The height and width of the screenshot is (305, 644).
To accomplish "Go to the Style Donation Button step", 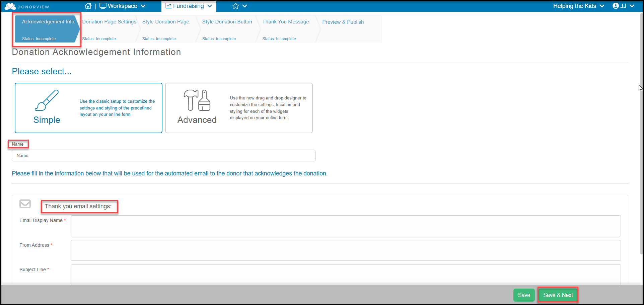I will pyautogui.click(x=227, y=29).
